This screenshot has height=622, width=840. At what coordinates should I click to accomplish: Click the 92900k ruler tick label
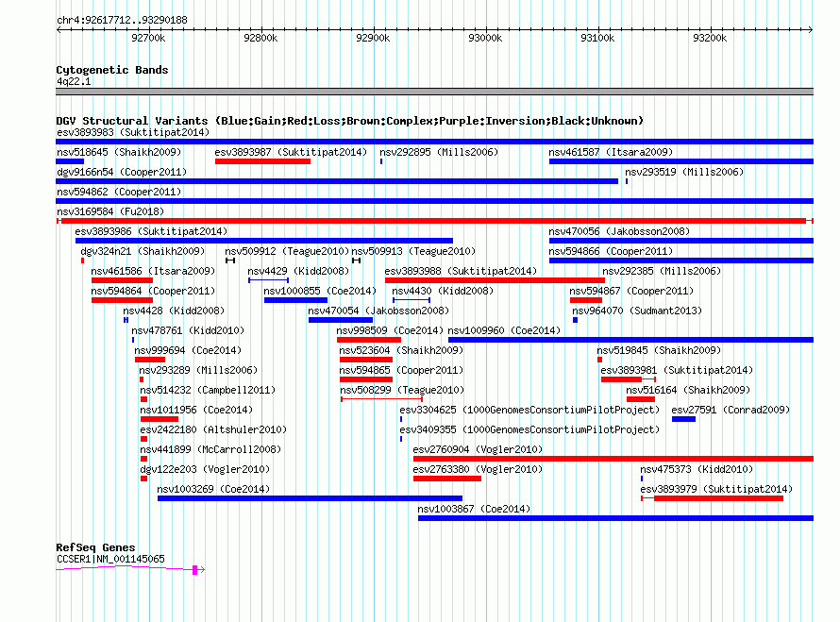pos(373,38)
